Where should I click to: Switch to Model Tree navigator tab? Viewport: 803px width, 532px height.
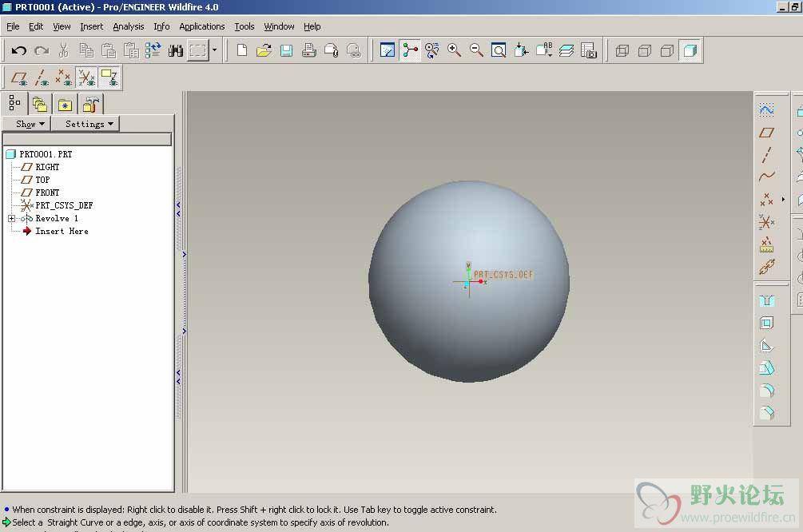(14, 103)
